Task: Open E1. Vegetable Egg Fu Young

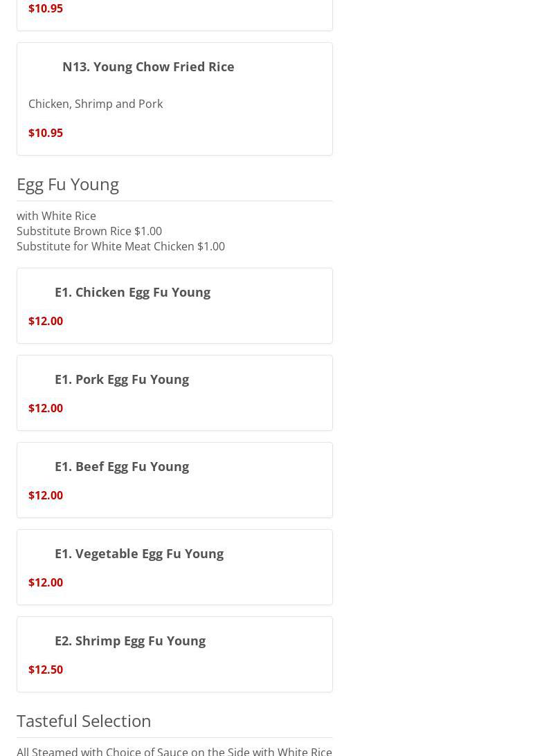Action: 139,553
